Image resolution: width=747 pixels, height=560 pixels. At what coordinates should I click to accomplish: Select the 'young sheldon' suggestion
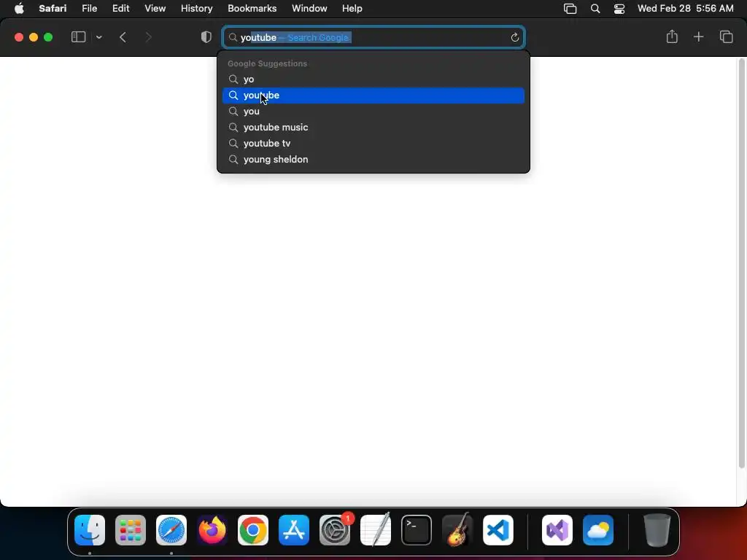tap(373, 160)
